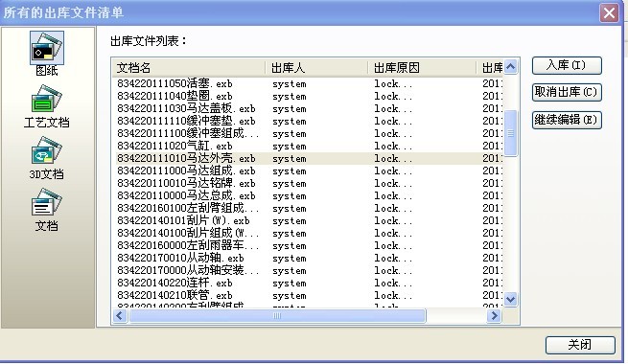This screenshot has width=628, height=364.
Task: Click lock... cell in 气缸.exb row
Action: [393, 146]
